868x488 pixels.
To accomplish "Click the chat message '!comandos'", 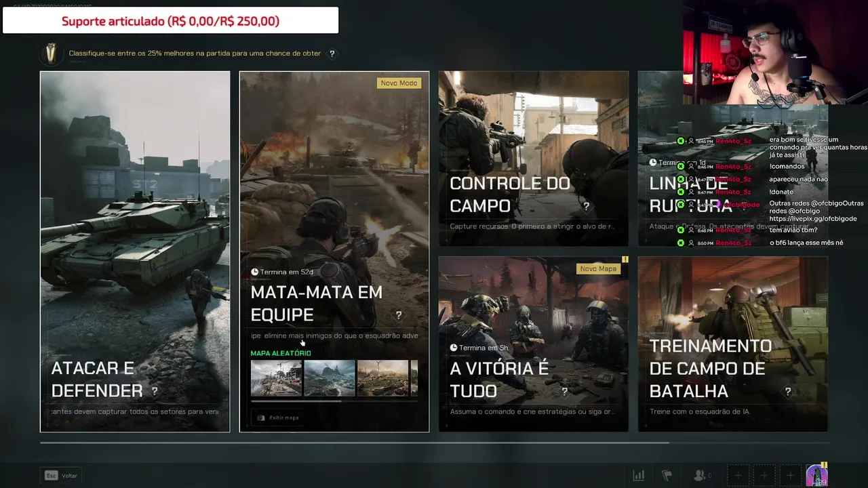I will click(x=787, y=166).
